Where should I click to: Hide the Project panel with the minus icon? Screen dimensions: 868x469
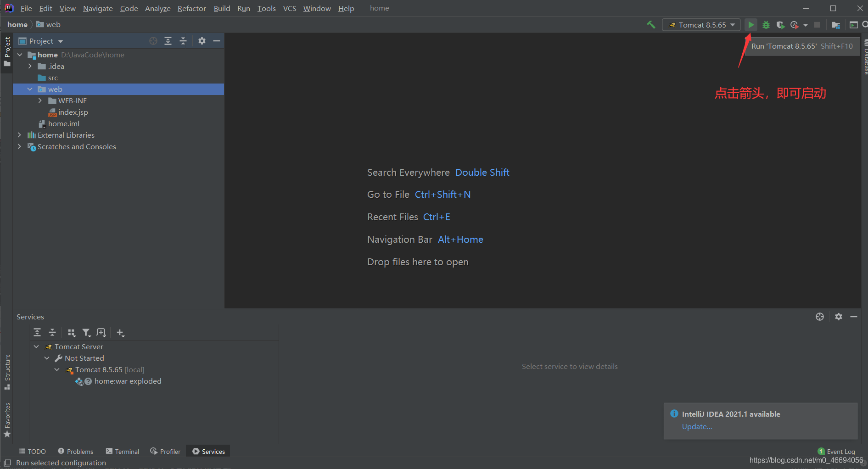click(x=217, y=41)
